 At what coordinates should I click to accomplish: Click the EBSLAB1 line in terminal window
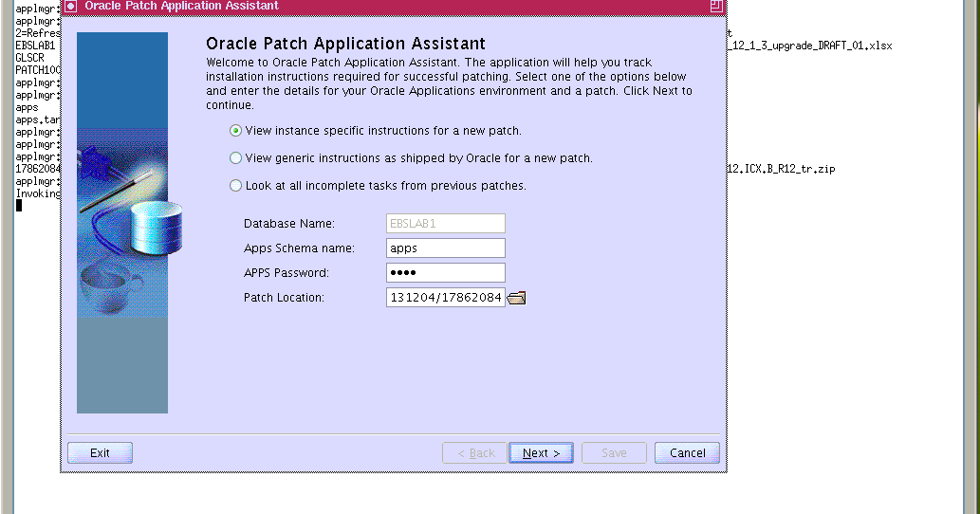click(x=36, y=46)
